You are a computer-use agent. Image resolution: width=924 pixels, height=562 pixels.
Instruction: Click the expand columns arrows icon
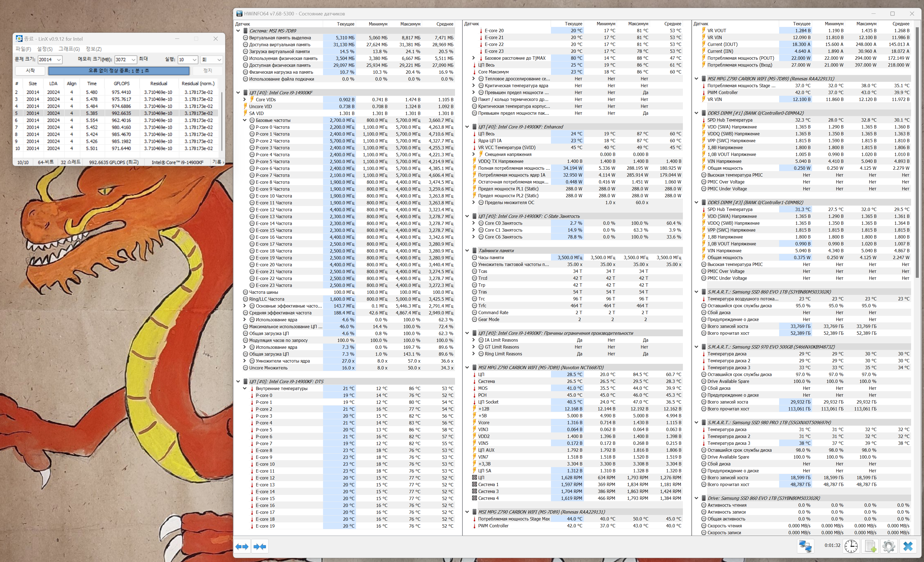(242, 546)
